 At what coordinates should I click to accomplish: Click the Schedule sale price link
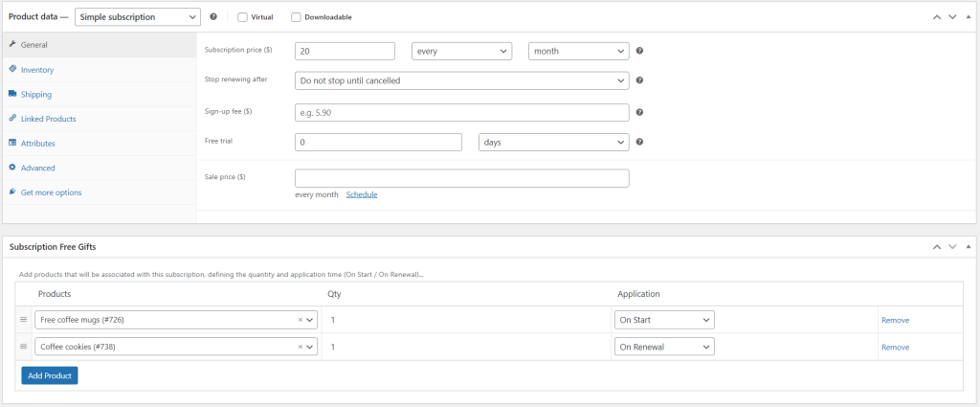[362, 194]
